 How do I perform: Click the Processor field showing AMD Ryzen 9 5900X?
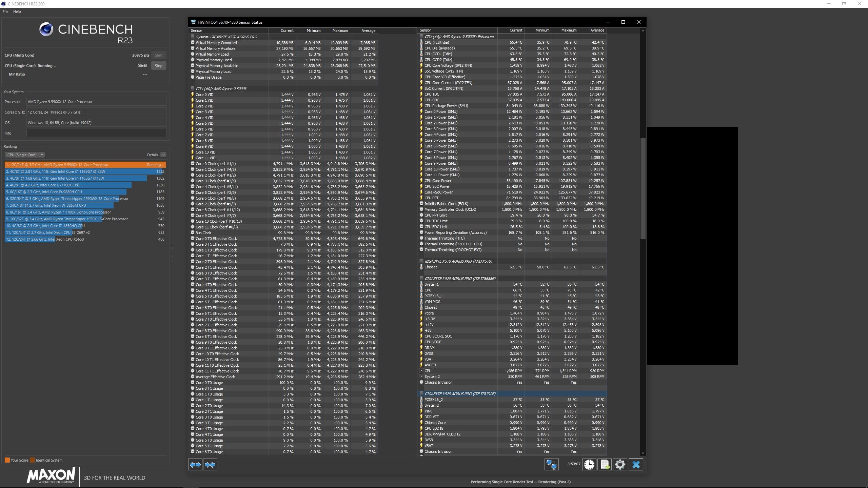tap(96, 102)
